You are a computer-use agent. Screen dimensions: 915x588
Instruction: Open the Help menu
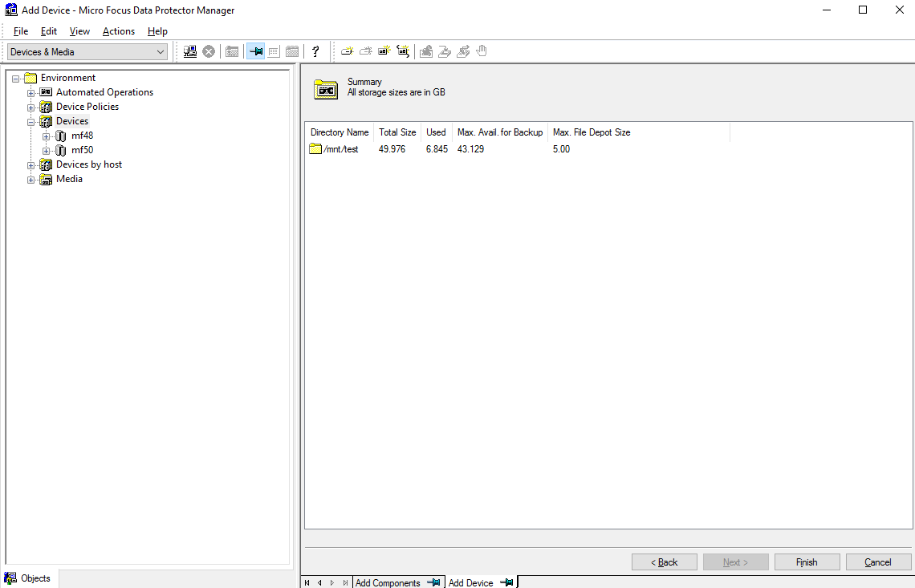157,31
